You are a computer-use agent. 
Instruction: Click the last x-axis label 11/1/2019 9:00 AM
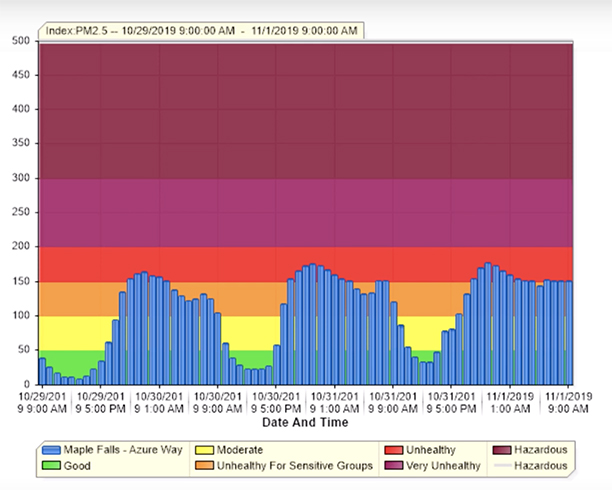point(570,401)
